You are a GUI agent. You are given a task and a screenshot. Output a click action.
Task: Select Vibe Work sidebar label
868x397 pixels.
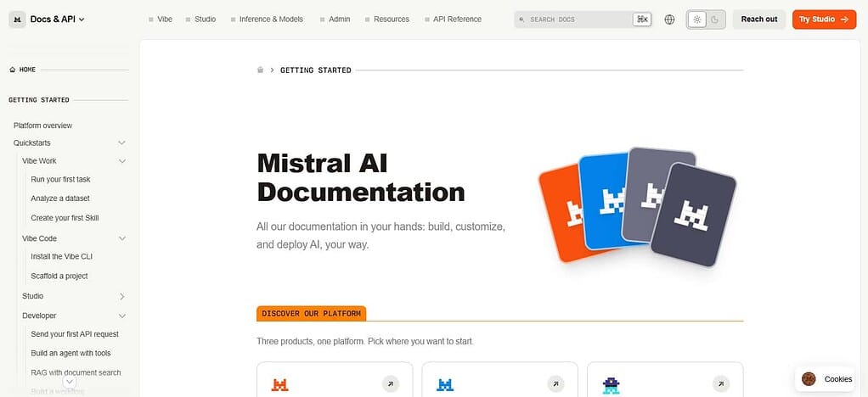[x=39, y=161]
